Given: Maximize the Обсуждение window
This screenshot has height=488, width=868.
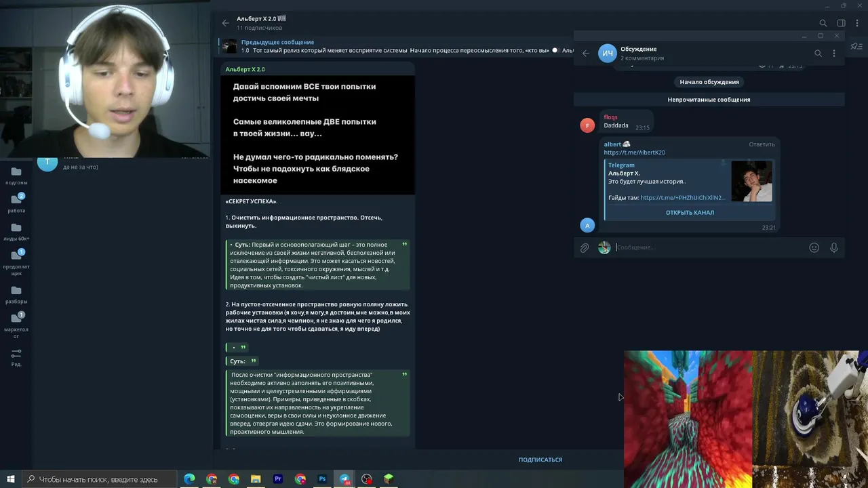Looking at the screenshot, I should (x=821, y=36).
